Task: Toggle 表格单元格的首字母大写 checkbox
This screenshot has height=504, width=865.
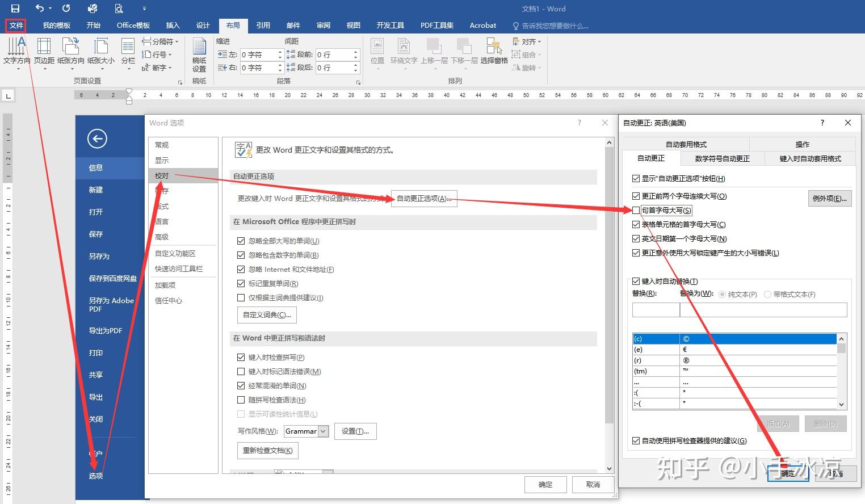Action: [x=636, y=224]
